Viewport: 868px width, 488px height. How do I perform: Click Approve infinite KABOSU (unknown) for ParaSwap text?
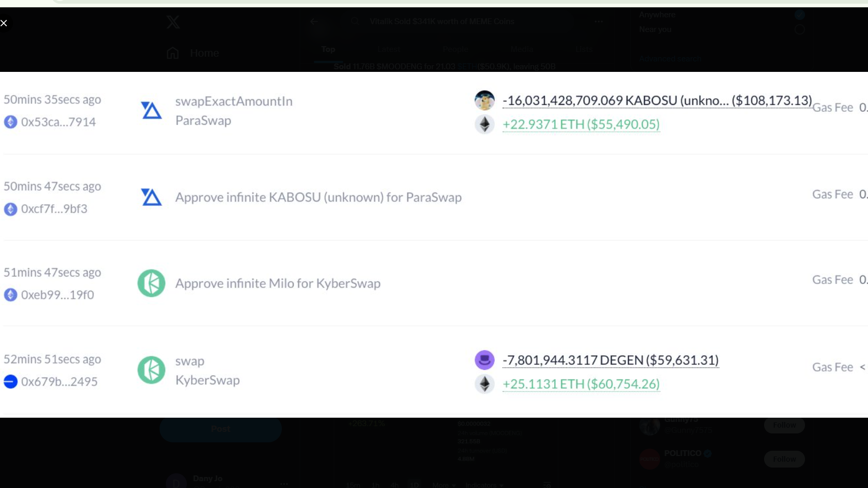coord(319,197)
